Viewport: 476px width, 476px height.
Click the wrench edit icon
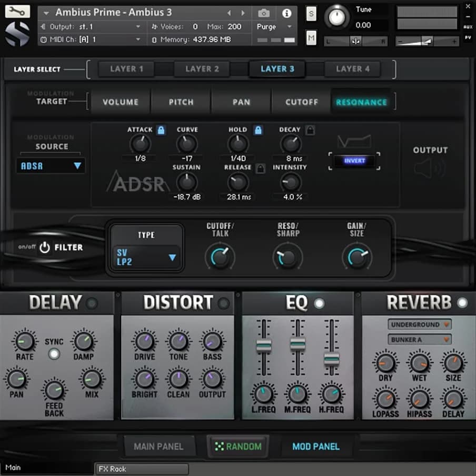click(17, 11)
